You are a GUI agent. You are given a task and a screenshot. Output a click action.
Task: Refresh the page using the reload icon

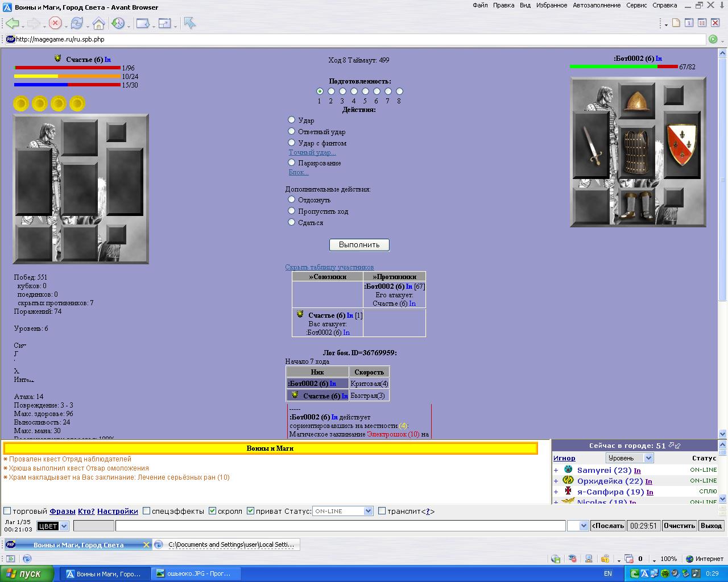coord(77,23)
